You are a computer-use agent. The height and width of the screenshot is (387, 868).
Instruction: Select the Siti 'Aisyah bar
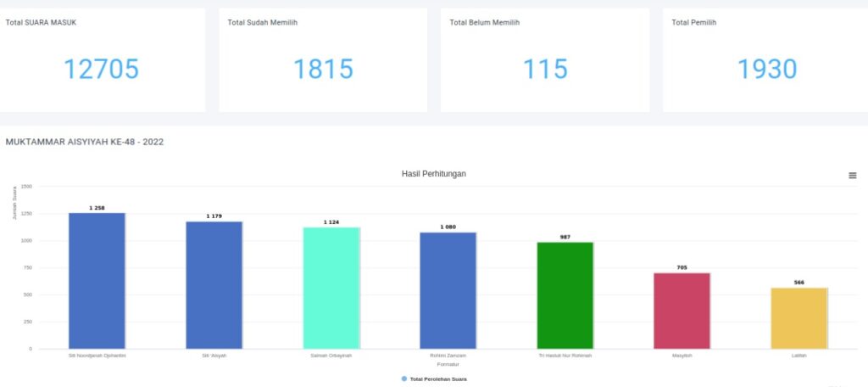(x=214, y=284)
